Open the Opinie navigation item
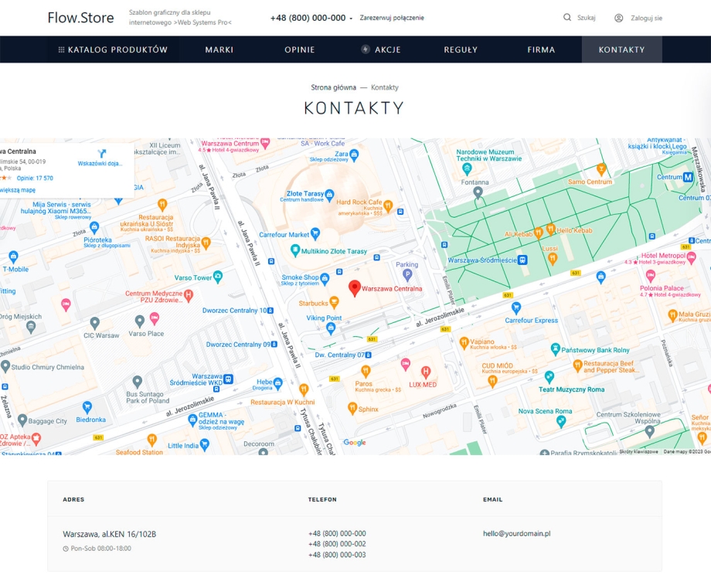 pyautogui.click(x=300, y=49)
